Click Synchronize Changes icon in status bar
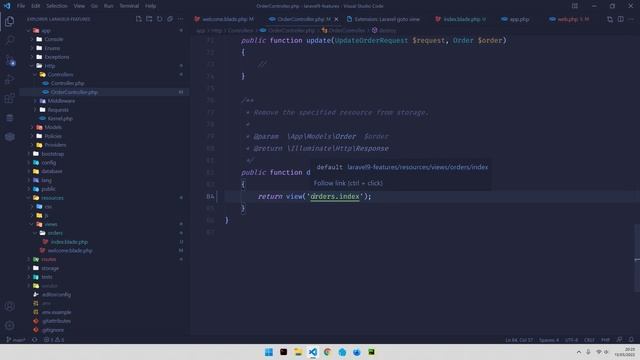 pos(35,340)
